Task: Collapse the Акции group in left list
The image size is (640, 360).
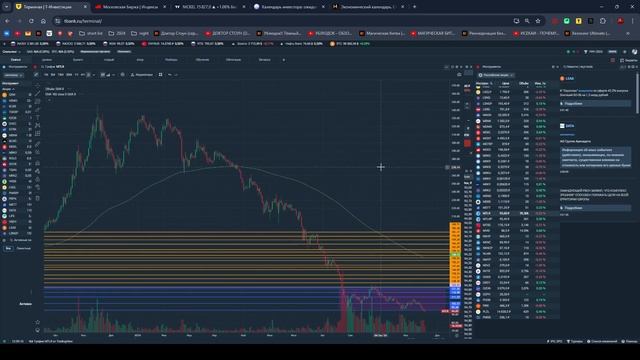Action: (x=8, y=89)
